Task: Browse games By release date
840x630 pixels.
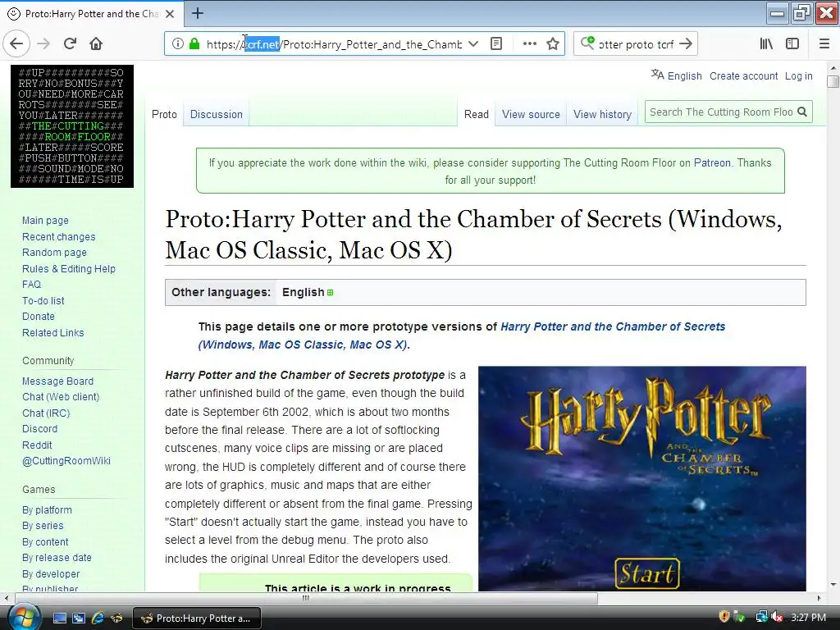Action: (x=57, y=557)
